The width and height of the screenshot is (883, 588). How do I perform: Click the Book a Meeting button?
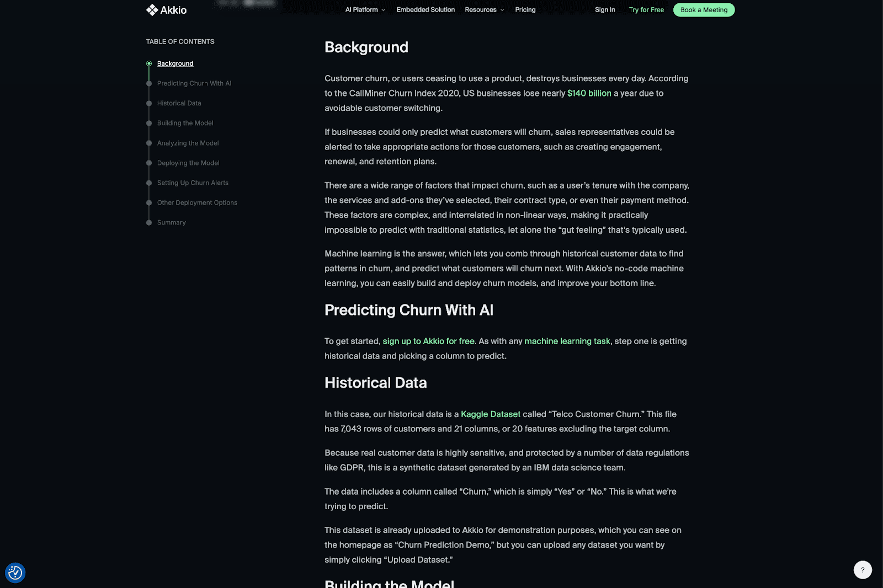(x=704, y=10)
